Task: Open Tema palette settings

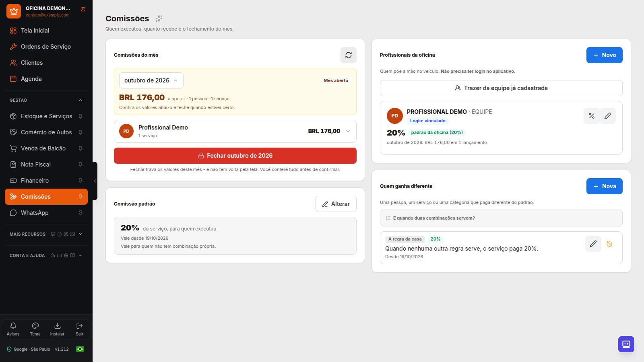Action: click(35, 329)
